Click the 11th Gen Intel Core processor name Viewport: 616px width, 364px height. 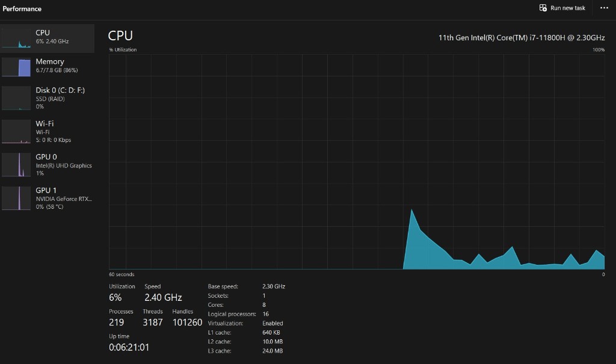pos(521,37)
